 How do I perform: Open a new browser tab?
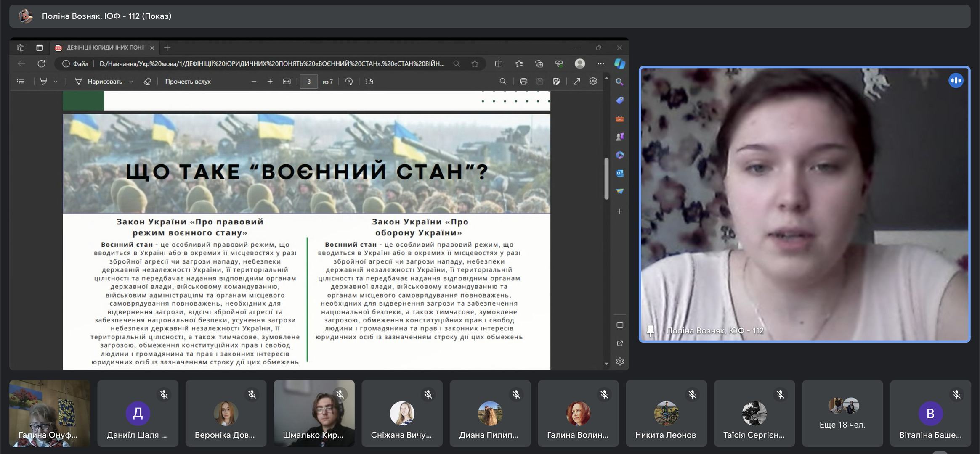(167, 48)
